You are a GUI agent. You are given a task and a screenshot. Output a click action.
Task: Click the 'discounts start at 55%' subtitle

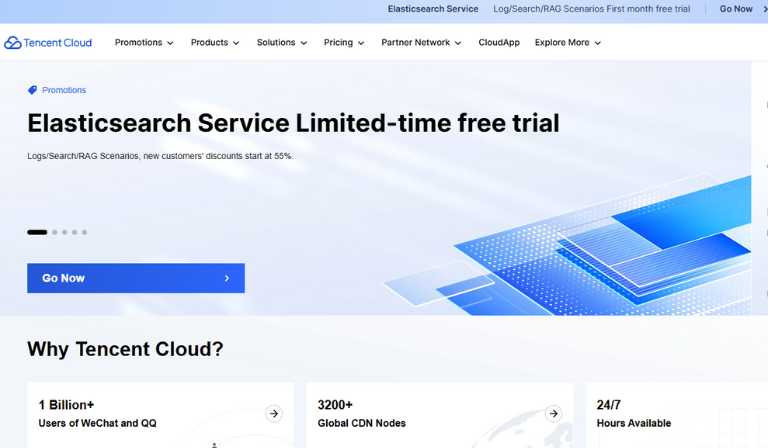pyautogui.click(x=160, y=156)
